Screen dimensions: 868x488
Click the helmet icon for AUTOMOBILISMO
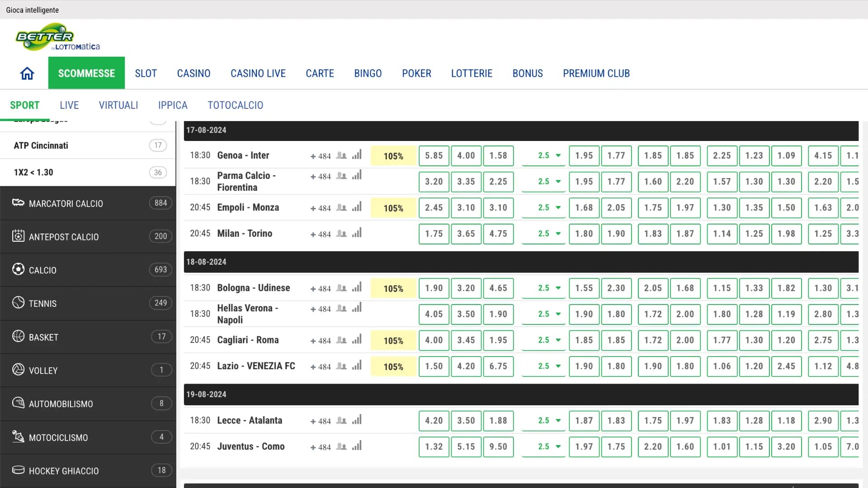click(x=18, y=404)
